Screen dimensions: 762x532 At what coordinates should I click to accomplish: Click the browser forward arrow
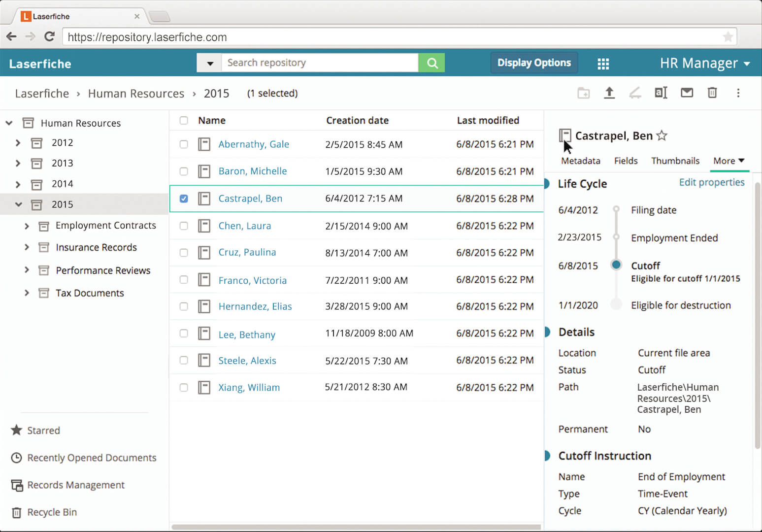(x=30, y=36)
